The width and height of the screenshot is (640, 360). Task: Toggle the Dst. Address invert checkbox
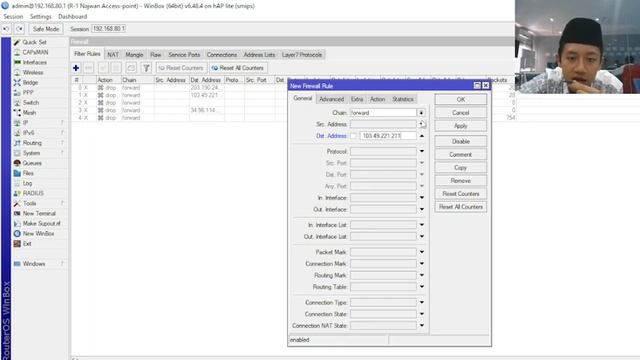click(x=353, y=136)
